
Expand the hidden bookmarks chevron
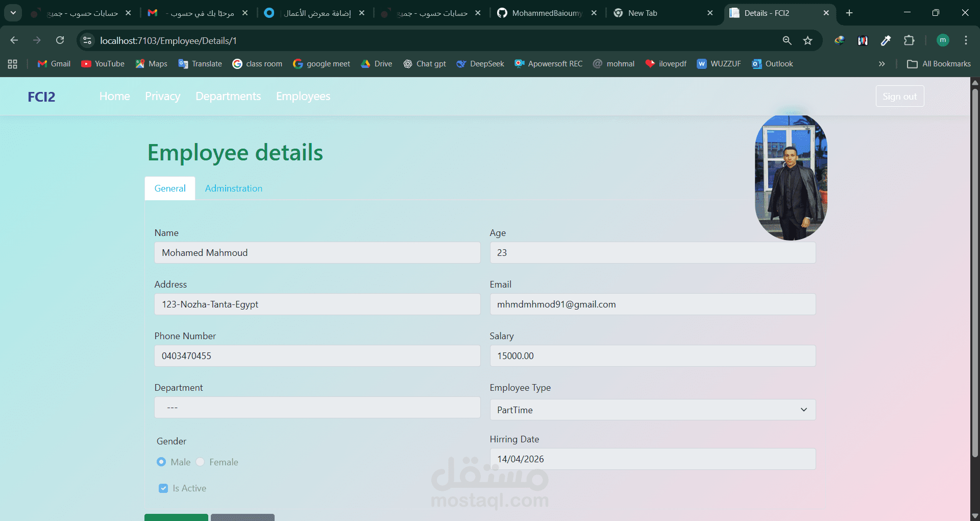(881, 64)
